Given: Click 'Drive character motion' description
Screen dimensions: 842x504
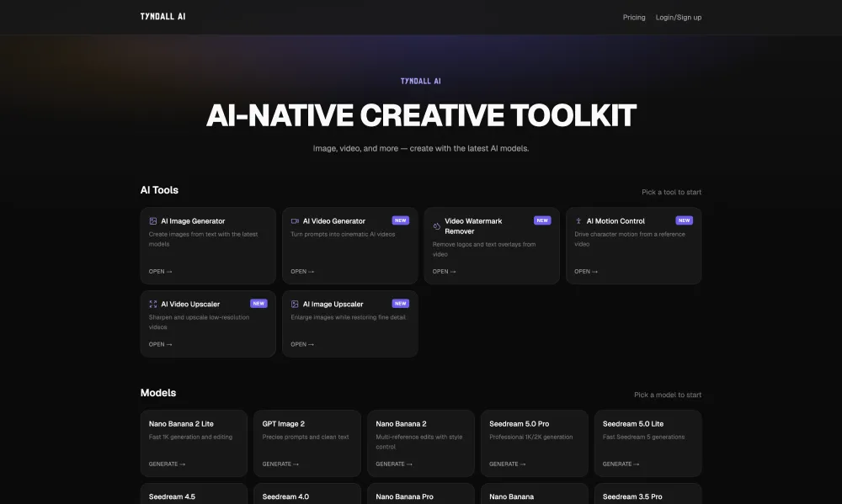Looking at the screenshot, I should [x=629, y=240].
